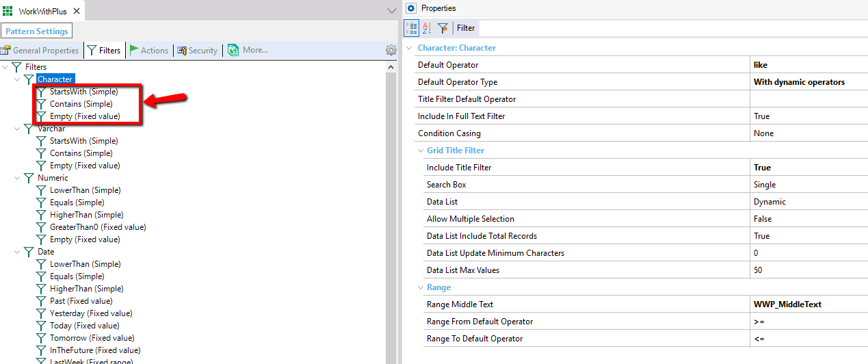
Task: Select Equals (Simple) under Date
Action: coord(77,276)
